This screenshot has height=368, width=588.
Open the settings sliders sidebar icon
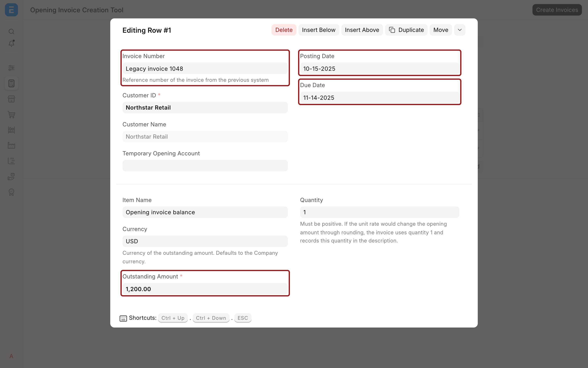[x=11, y=68]
